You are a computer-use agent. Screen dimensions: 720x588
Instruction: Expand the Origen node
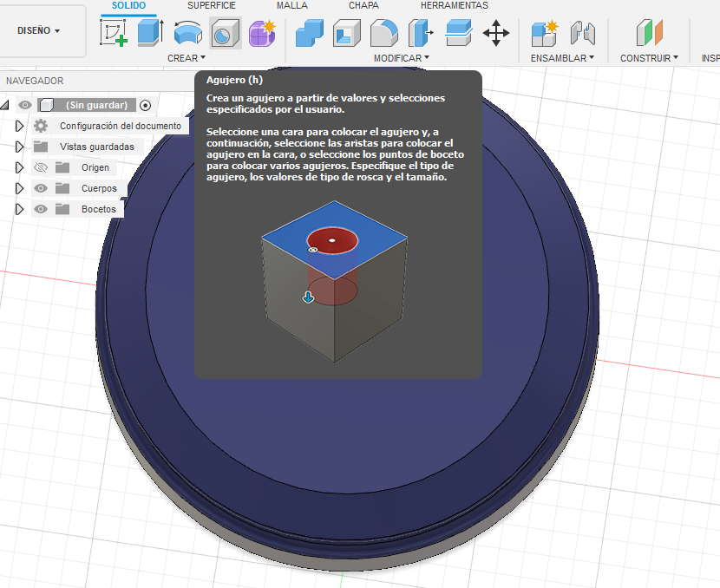(x=19, y=167)
